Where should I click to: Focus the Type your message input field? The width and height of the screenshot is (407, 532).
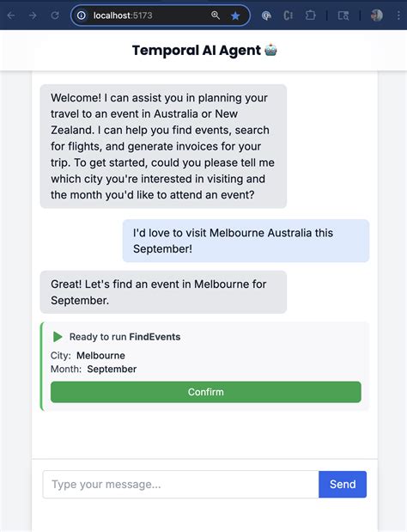(180, 484)
